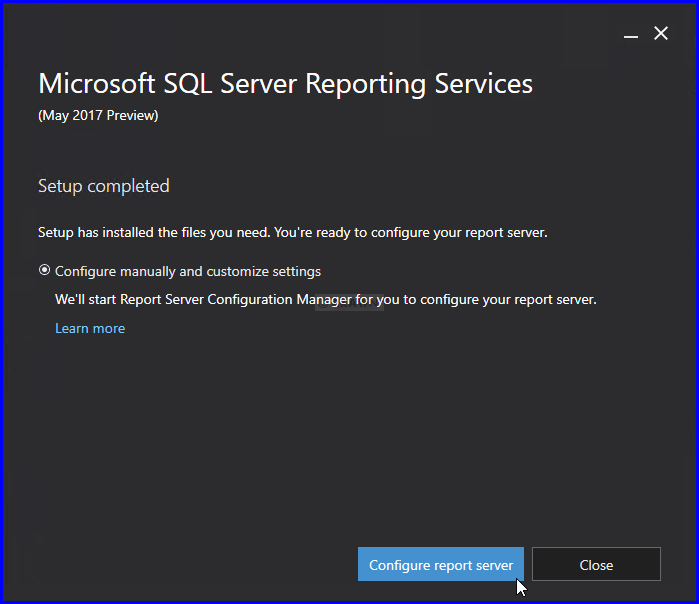Screen dimensions: 699x604
Task: Select Configure manually and customize settings radio
Action: point(44,270)
